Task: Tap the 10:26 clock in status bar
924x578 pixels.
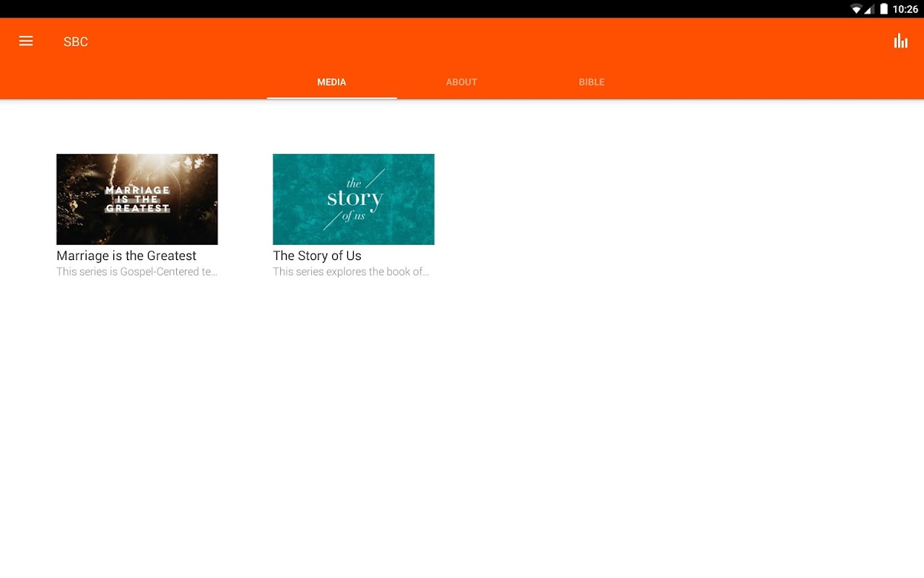Action: coord(905,9)
